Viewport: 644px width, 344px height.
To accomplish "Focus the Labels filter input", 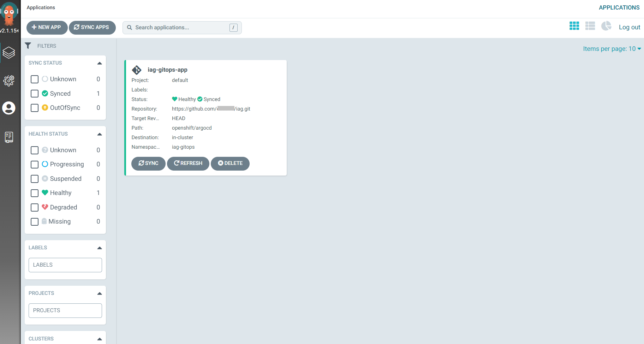I will point(65,265).
